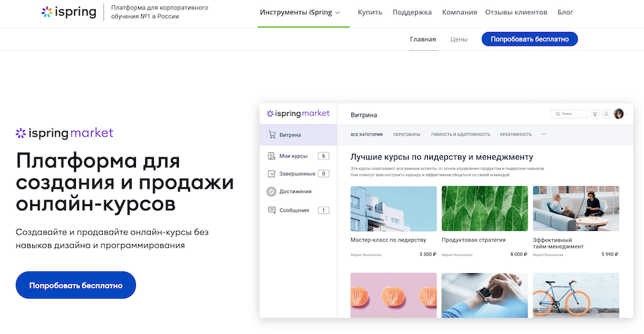
Task: Select the Гибкость и адаптивность category tab
Action: (x=460, y=134)
